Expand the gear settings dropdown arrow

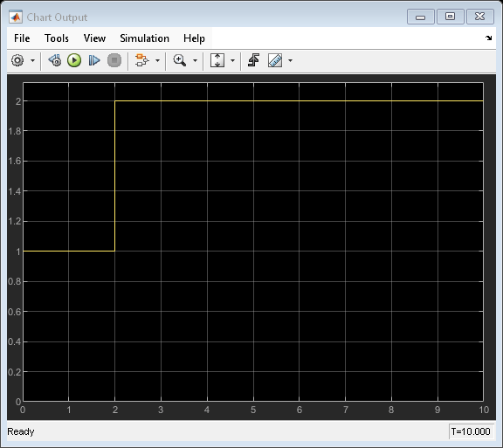point(32,60)
